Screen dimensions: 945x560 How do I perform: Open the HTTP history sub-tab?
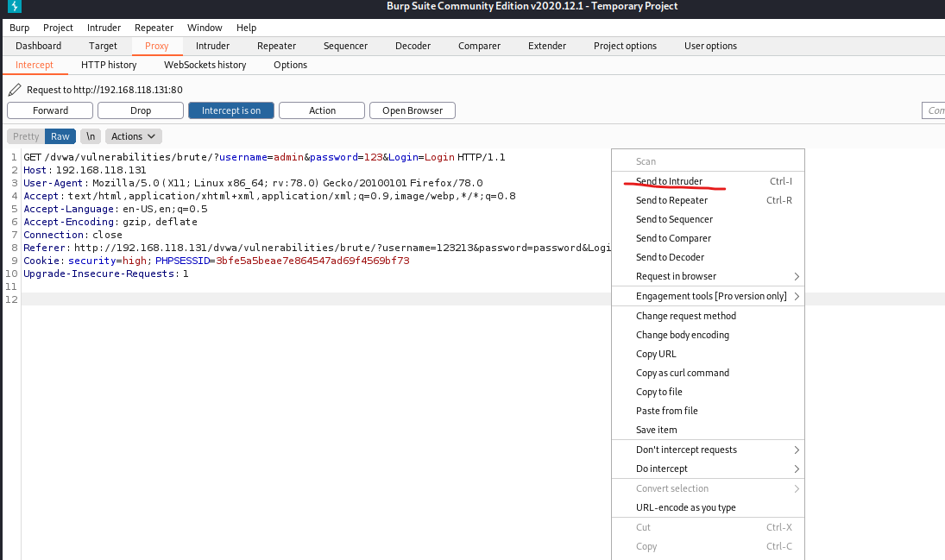109,65
